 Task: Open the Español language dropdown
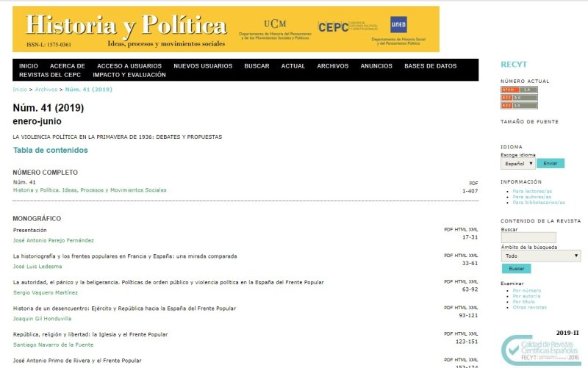click(x=517, y=163)
